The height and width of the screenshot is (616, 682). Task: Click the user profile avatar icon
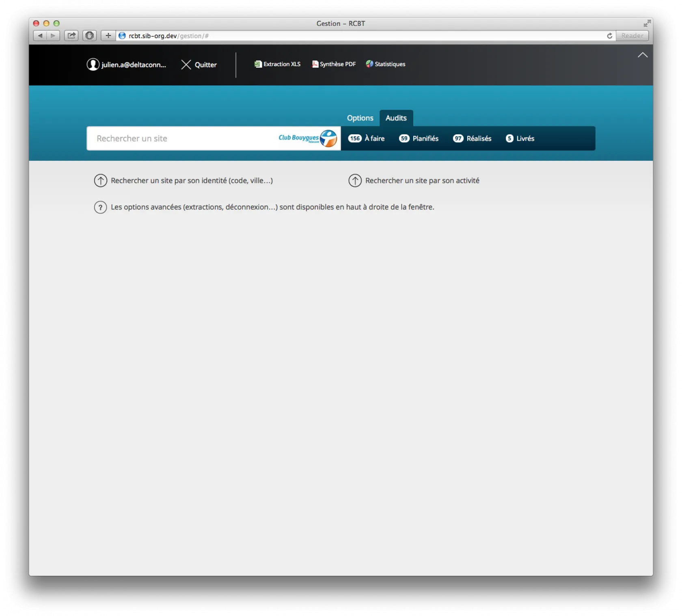coord(93,65)
